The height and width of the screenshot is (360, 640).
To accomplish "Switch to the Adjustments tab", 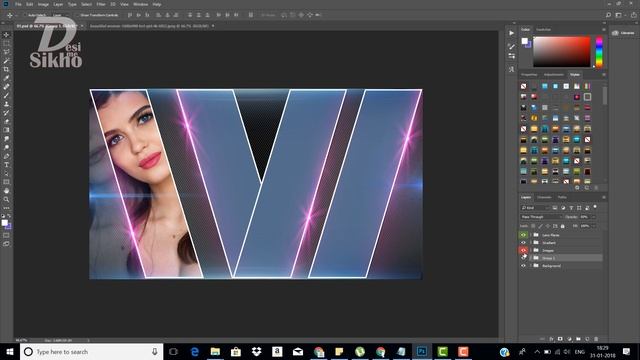I will [553, 75].
